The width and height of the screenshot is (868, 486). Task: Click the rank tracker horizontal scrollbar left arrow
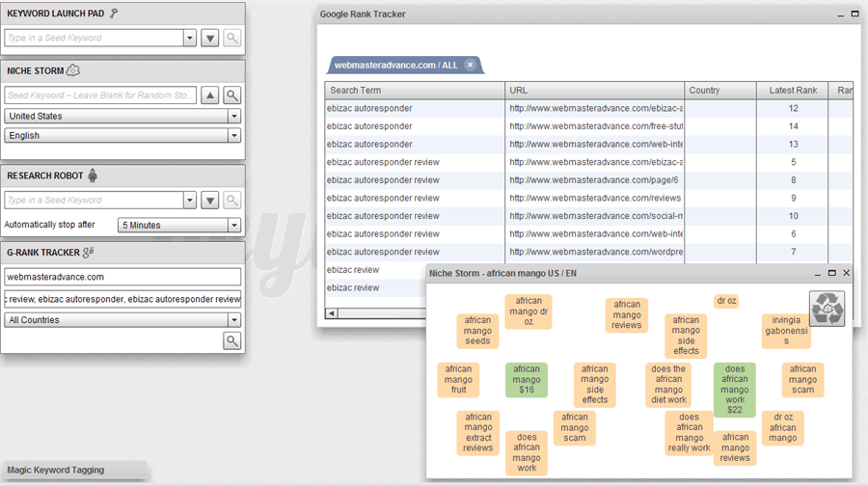332,313
